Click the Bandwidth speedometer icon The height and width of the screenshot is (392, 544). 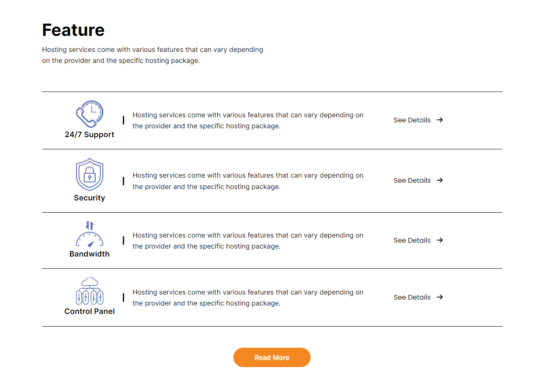89,234
